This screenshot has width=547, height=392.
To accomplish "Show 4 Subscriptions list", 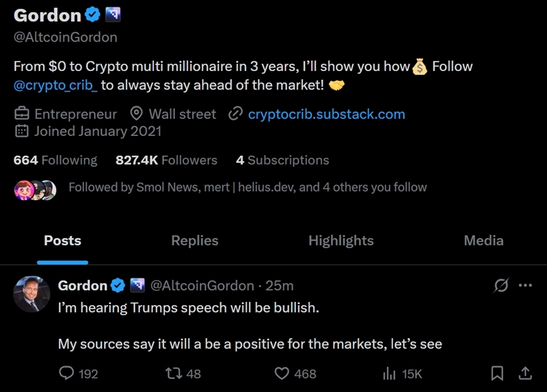I will [x=282, y=160].
